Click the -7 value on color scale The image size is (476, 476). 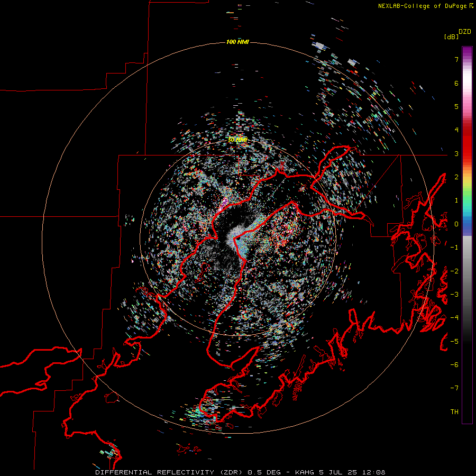[454, 388]
